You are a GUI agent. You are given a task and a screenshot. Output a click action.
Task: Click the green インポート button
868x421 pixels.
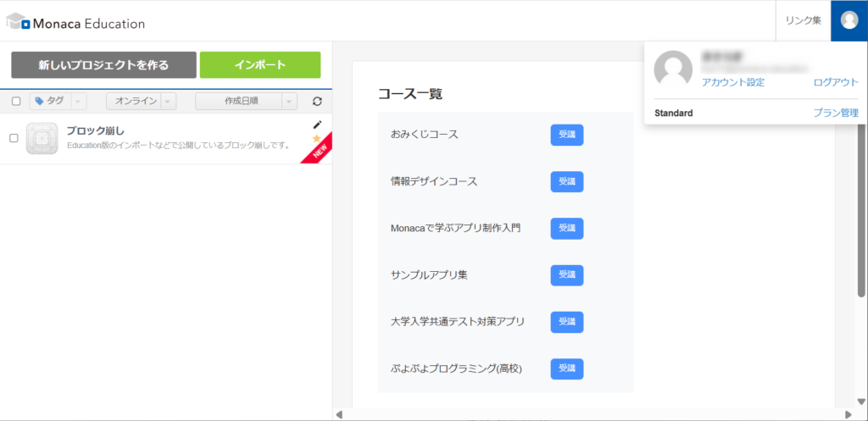click(x=260, y=65)
